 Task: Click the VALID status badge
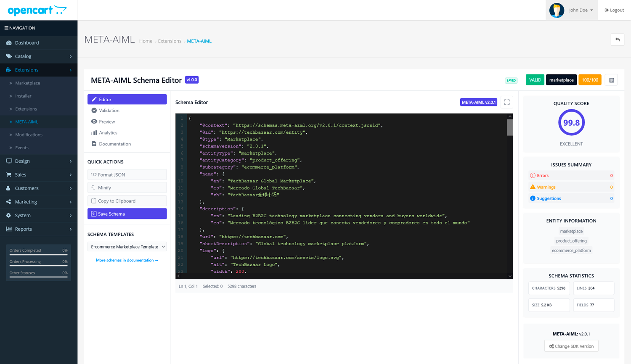tap(535, 80)
